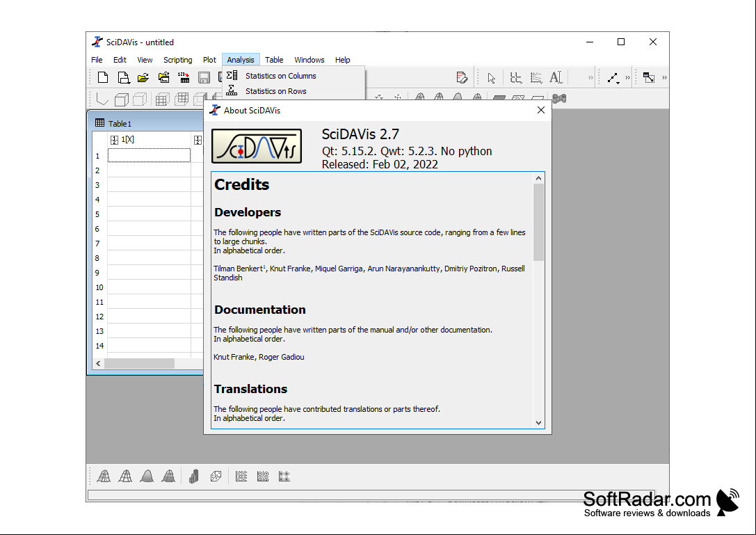Click Table1's horizontal scrollbar left arrow

pos(98,363)
